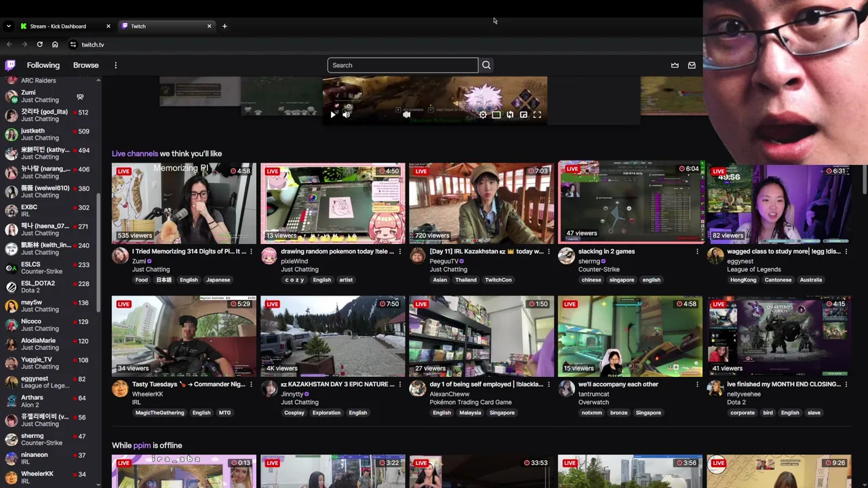The image size is (868, 488).
Task: Open the Following page
Action: pos(43,65)
